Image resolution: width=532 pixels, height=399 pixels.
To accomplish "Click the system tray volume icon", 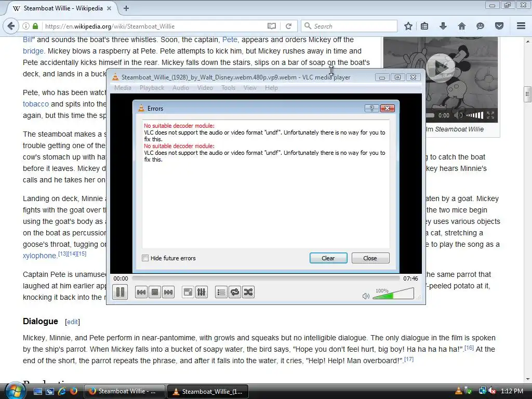I will 492,391.
